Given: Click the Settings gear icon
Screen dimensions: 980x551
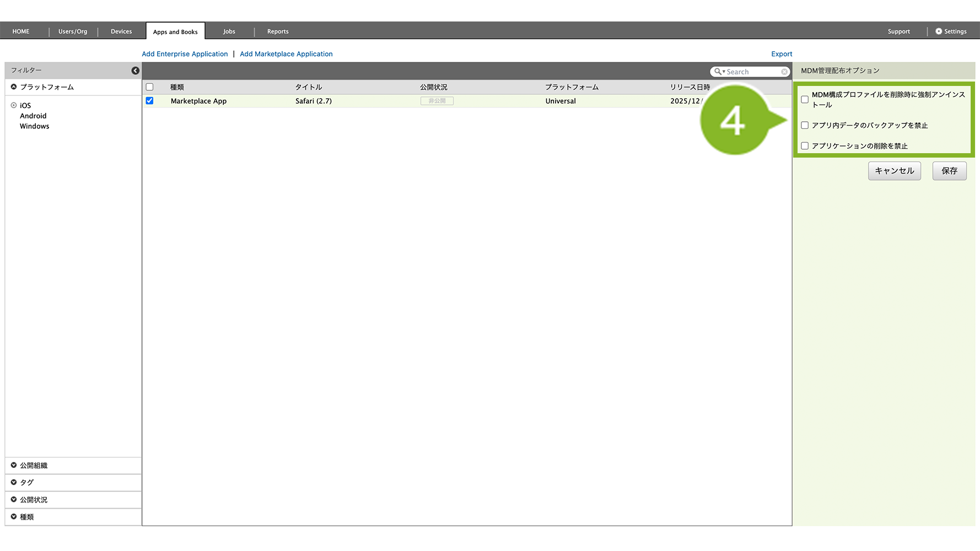Looking at the screenshot, I should (x=939, y=31).
